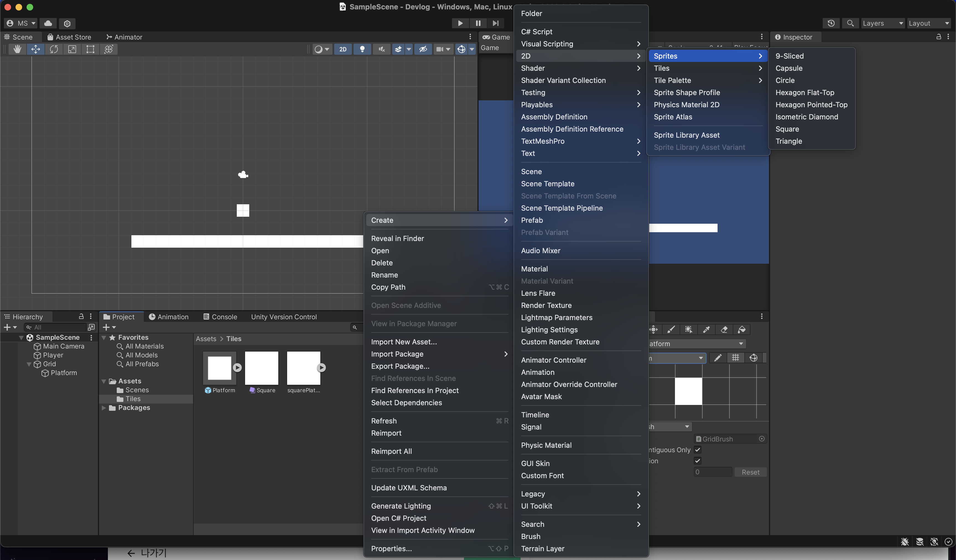Select the Rect transform tool
Viewport: 956px width, 560px height.
tap(90, 49)
